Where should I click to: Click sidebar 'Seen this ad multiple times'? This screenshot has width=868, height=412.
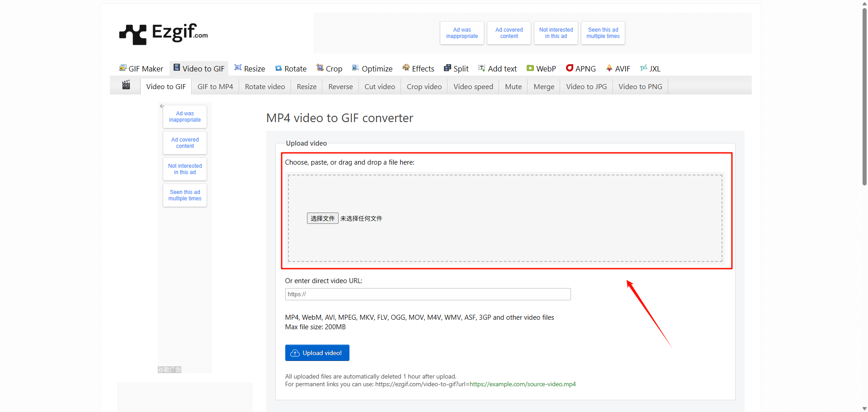click(x=185, y=195)
